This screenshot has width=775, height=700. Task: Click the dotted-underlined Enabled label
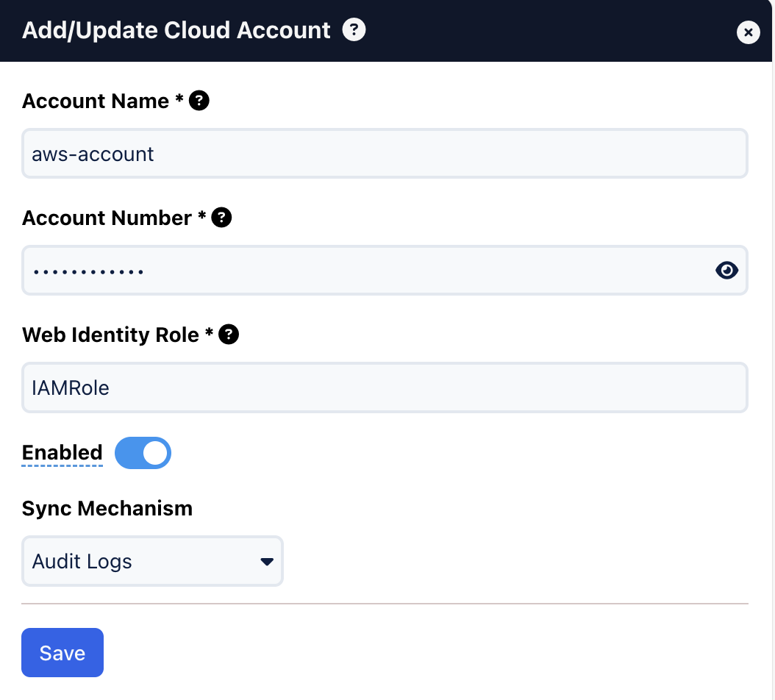pos(62,453)
